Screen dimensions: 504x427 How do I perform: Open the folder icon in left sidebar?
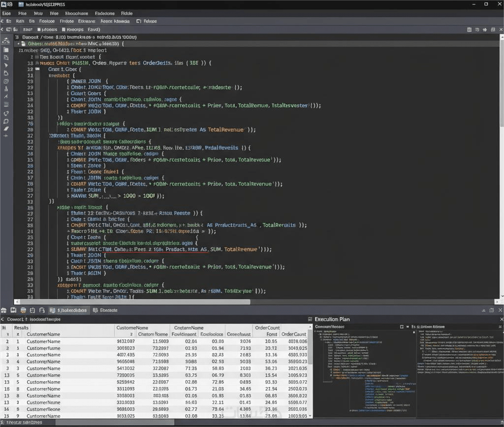[x=6, y=50]
